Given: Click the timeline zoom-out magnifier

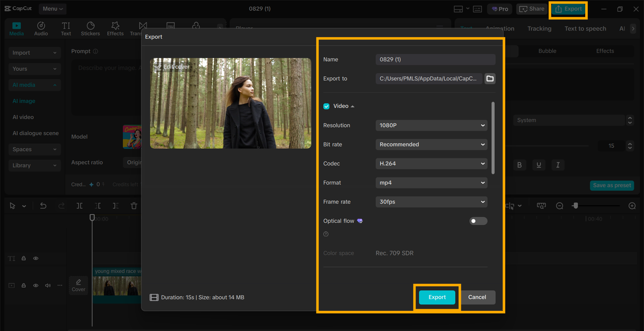Looking at the screenshot, I should (559, 206).
